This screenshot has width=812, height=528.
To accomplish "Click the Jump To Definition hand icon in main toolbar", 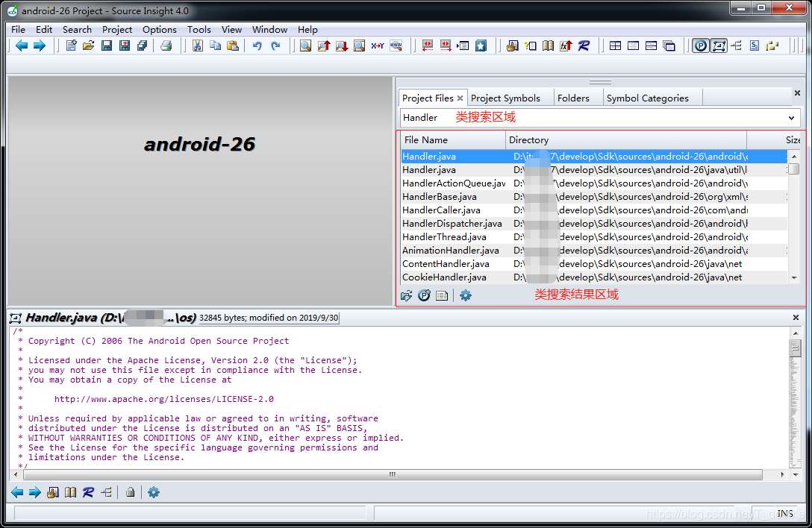I will (513, 46).
